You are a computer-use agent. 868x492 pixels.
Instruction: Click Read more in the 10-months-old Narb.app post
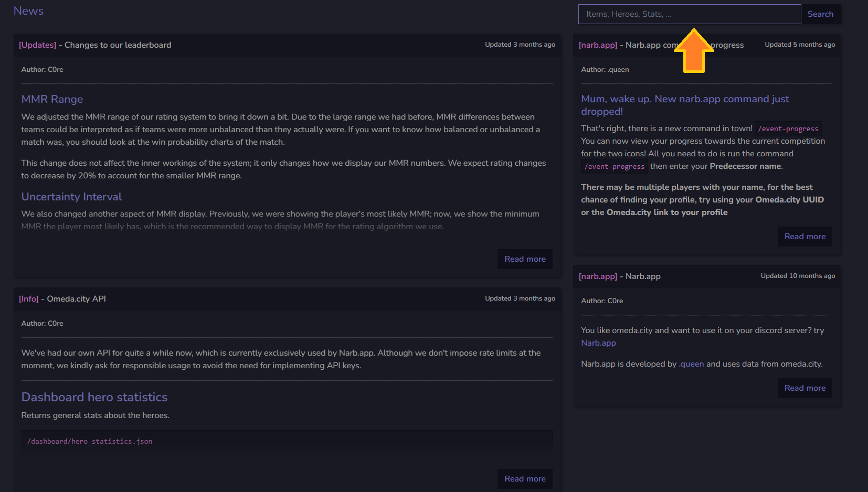pyautogui.click(x=805, y=388)
